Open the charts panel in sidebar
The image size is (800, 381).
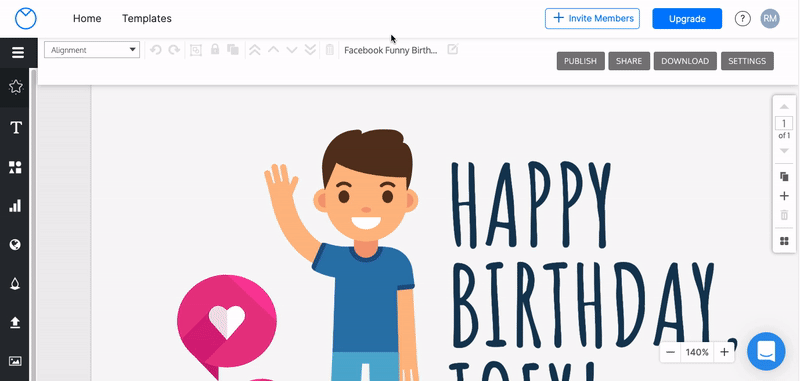tap(15, 206)
